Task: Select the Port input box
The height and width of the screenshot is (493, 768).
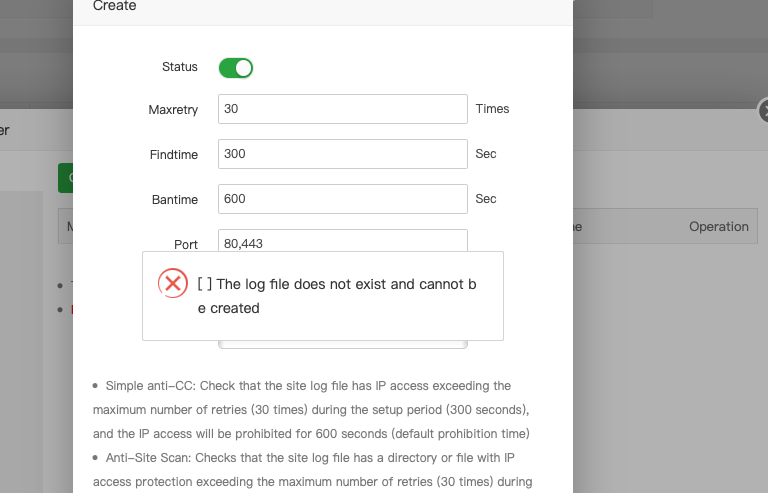Action: [x=342, y=241]
